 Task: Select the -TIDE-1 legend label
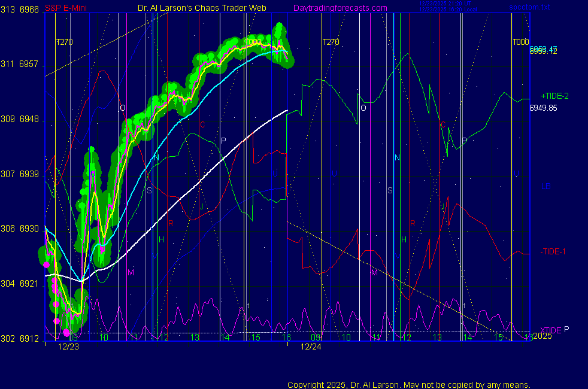553,251
